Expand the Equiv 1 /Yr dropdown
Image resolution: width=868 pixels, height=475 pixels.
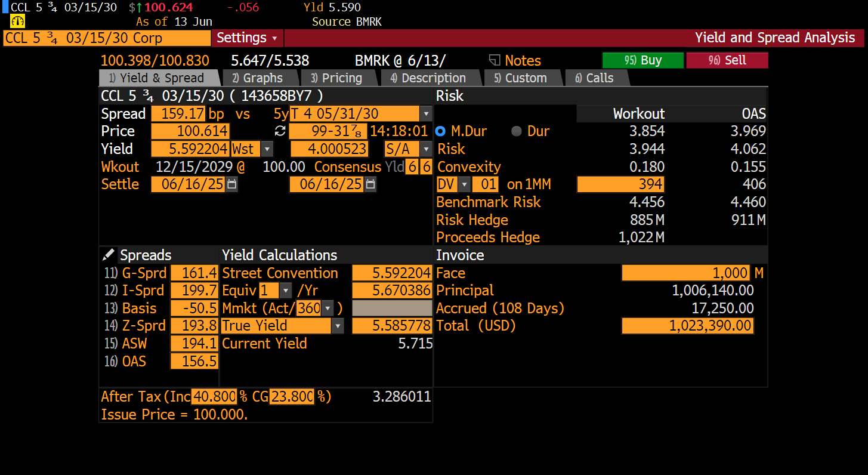click(x=286, y=291)
